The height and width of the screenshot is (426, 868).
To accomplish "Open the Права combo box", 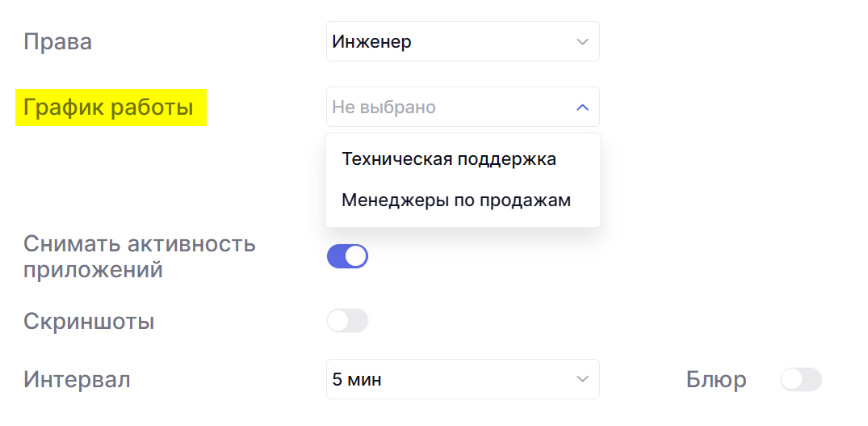I will coord(463,42).
